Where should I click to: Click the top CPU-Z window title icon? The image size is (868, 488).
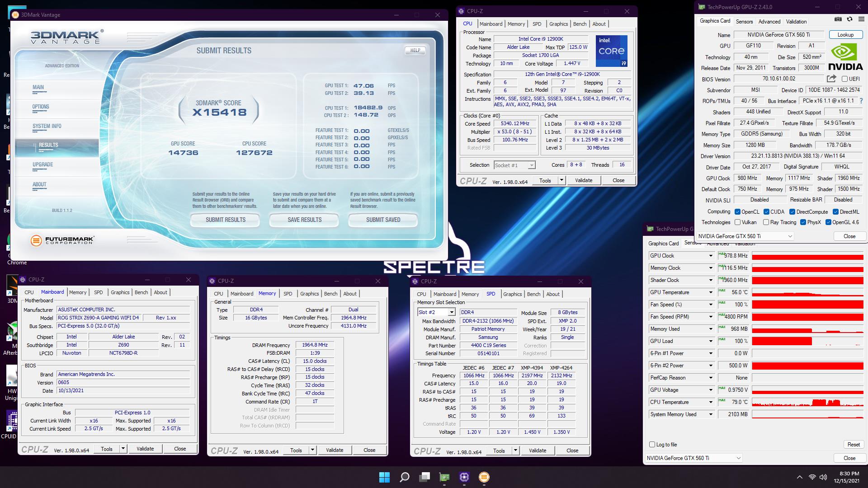point(462,11)
